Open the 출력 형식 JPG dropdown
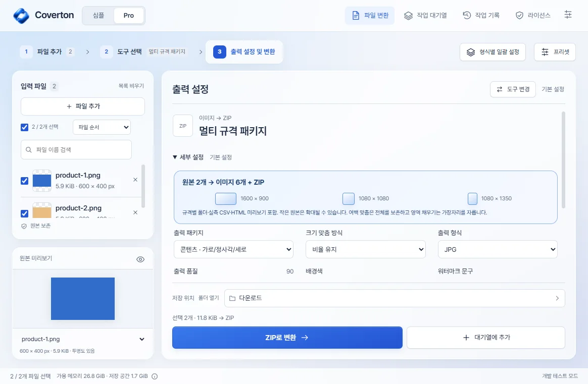 (498, 249)
